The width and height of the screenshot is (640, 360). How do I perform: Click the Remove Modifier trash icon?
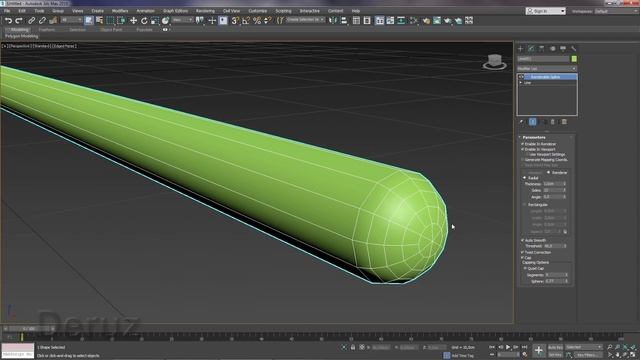coord(553,122)
